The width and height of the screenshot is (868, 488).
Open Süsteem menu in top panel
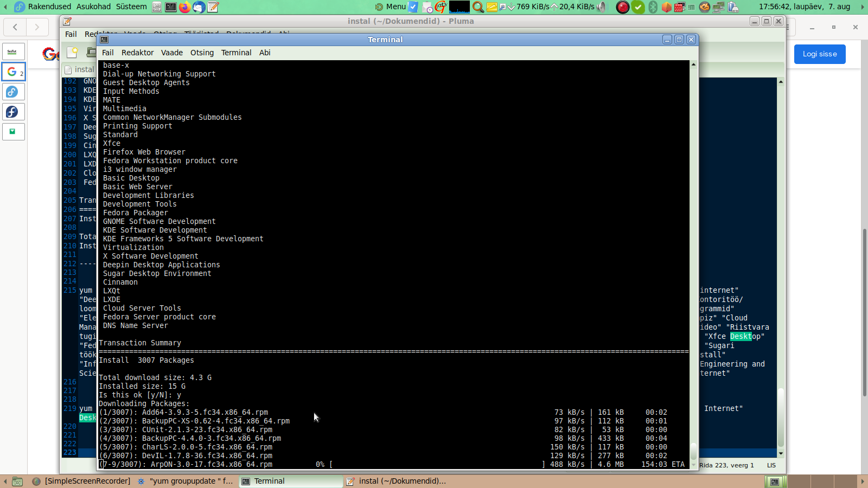click(x=131, y=7)
